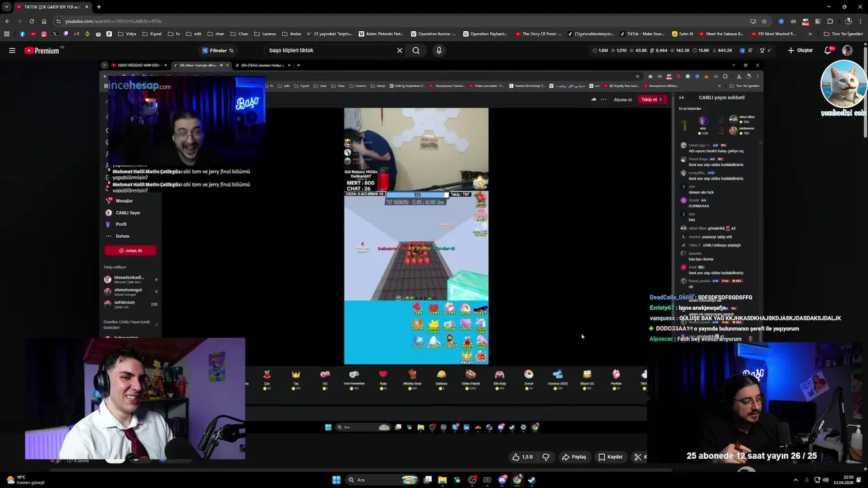Open File Explorer from taskbar

click(442, 480)
